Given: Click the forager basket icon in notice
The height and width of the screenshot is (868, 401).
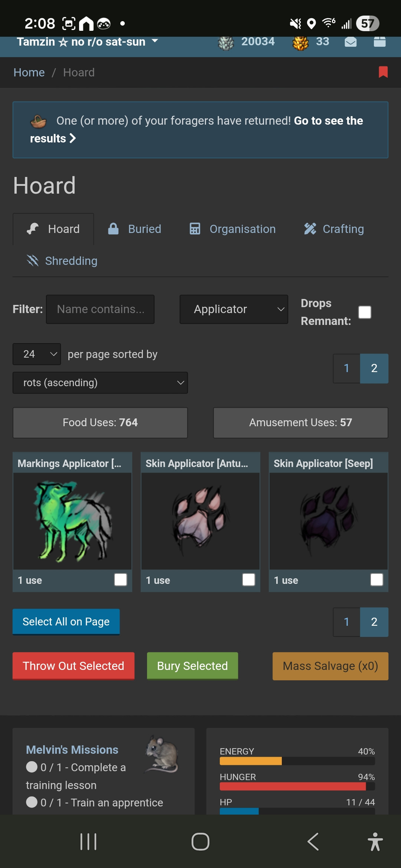Looking at the screenshot, I should pos(38,121).
